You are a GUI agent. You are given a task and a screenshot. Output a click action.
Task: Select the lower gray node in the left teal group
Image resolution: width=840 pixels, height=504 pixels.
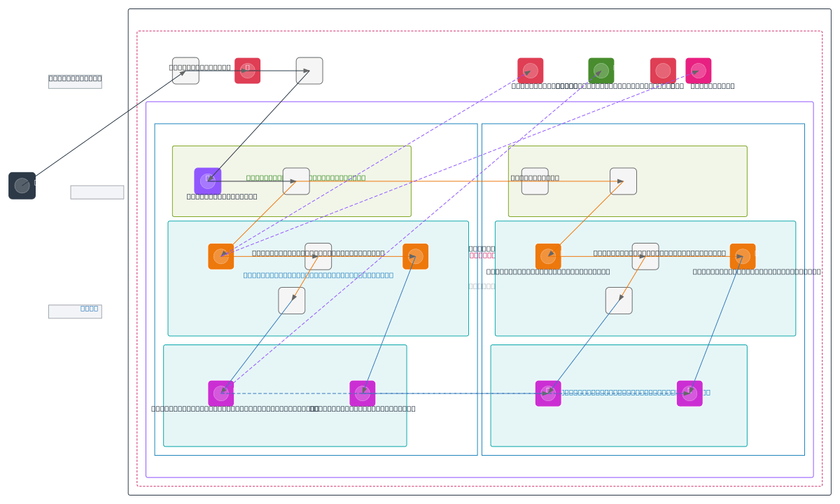tap(292, 300)
